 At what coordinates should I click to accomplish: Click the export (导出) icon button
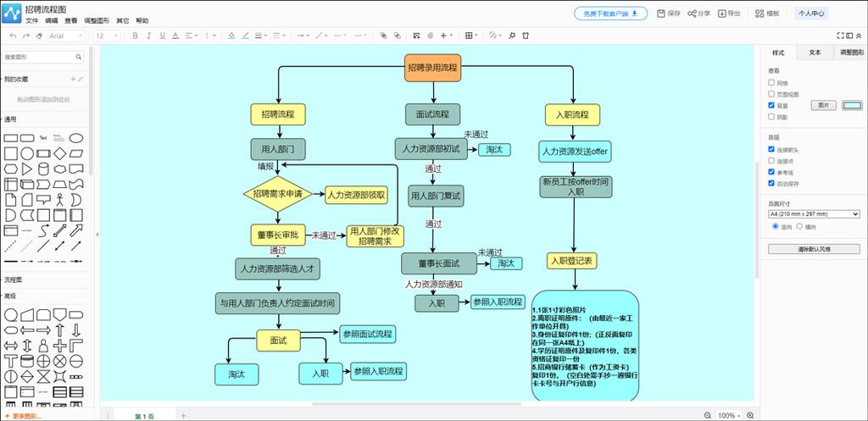tap(729, 14)
